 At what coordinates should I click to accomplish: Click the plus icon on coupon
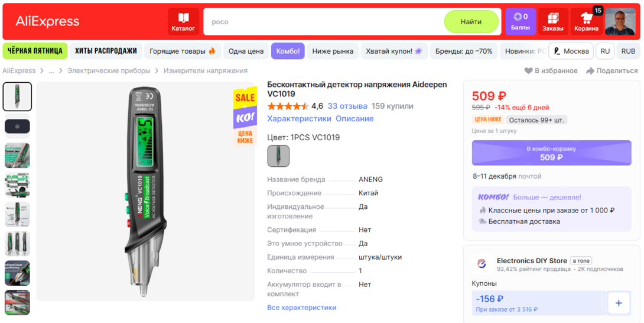(x=619, y=303)
